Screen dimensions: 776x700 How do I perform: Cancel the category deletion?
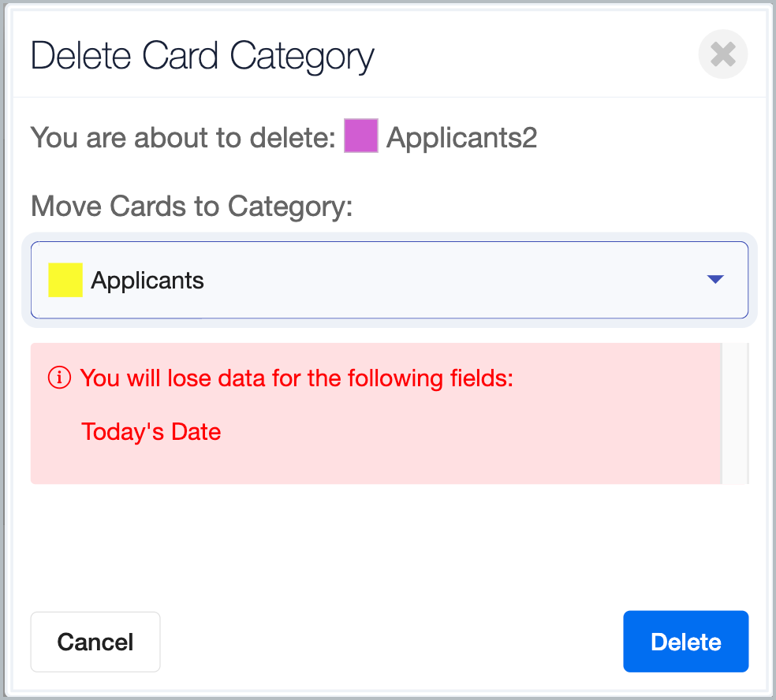point(95,642)
